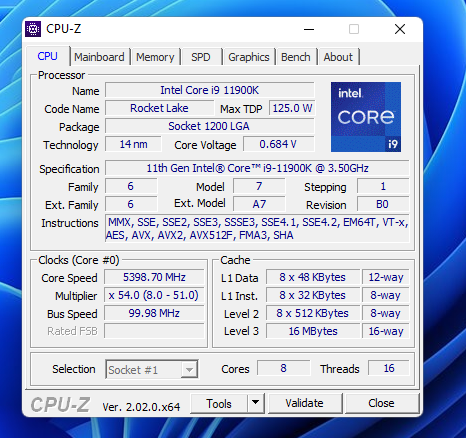Screen dimensions: 466x438
Task: Click the Max TDP value '125.0 W'
Action: tap(292, 108)
